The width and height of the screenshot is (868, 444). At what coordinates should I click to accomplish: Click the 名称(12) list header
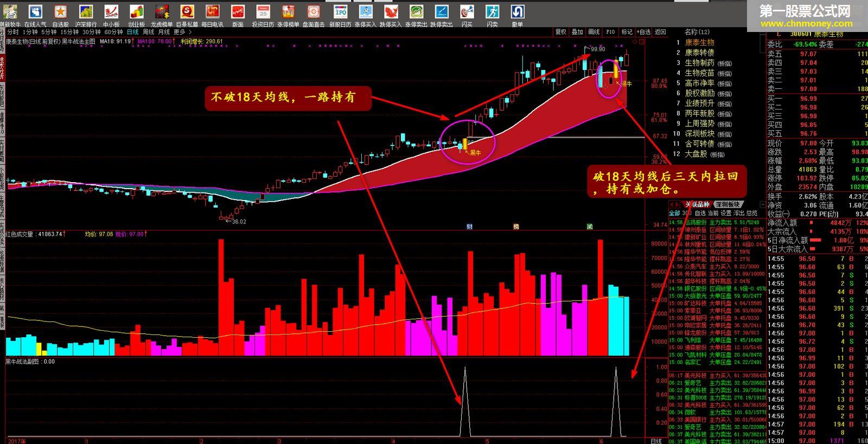[697, 32]
